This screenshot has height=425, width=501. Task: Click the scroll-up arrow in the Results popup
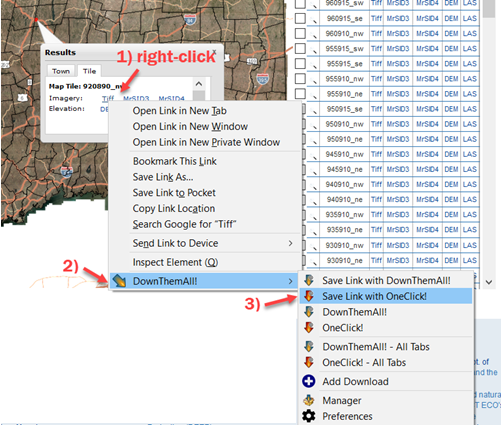click(x=199, y=84)
